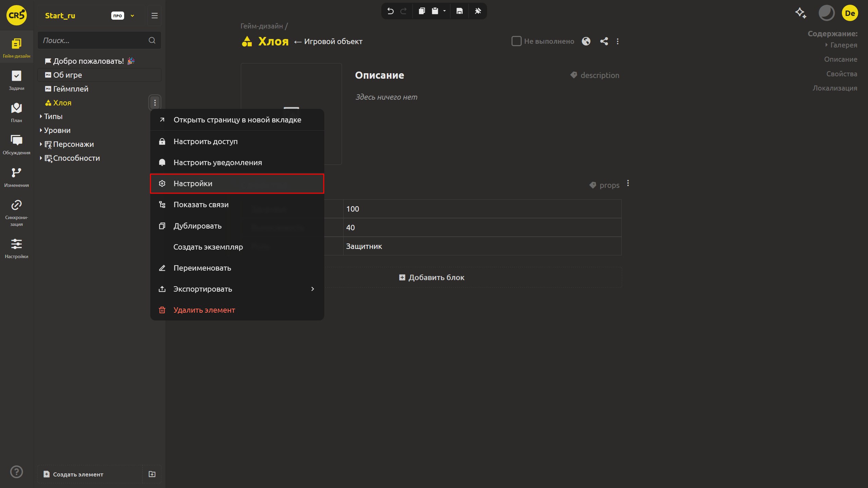Open the План sidebar section
The width and height of the screenshot is (868, 488).
coord(16,112)
